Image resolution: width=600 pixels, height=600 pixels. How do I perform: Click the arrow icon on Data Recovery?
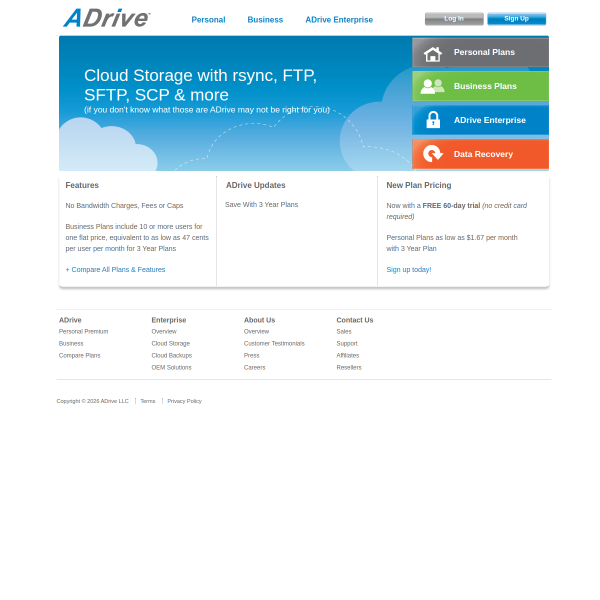[433, 154]
